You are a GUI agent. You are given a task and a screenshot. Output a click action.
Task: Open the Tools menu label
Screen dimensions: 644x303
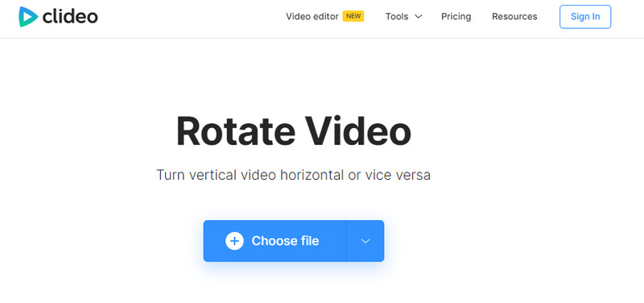(x=397, y=16)
